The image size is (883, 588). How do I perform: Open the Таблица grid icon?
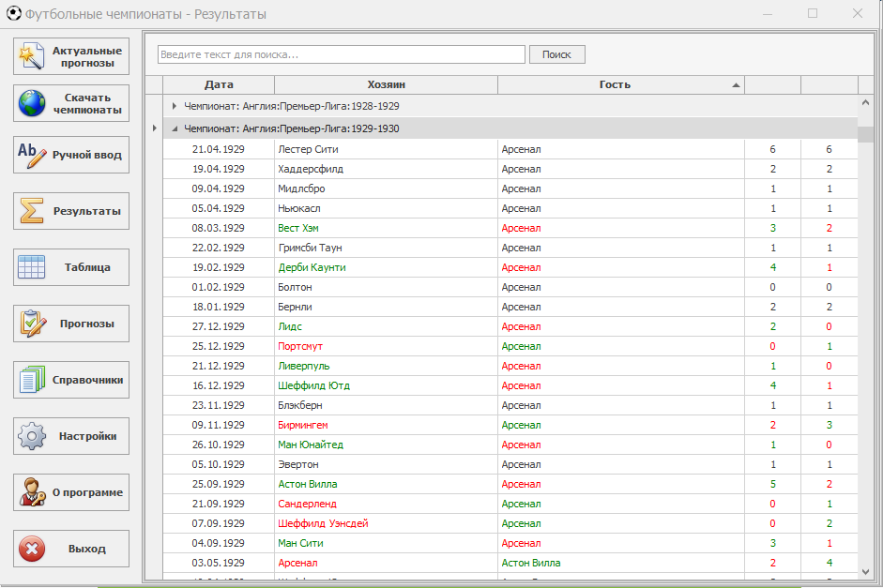[x=32, y=267]
